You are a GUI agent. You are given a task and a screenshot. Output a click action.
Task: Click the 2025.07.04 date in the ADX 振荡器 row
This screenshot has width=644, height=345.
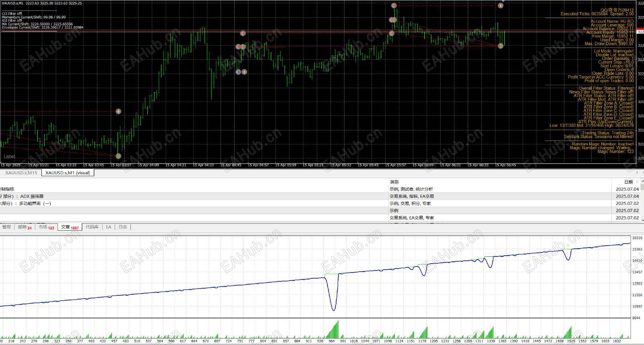click(x=627, y=196)
